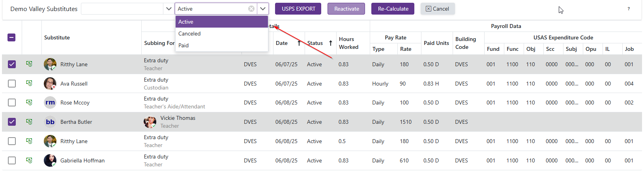The image size is (644, 177).
Task: Select the checkbox for Gabriella Hoffman
Action: tap(12, 160)
